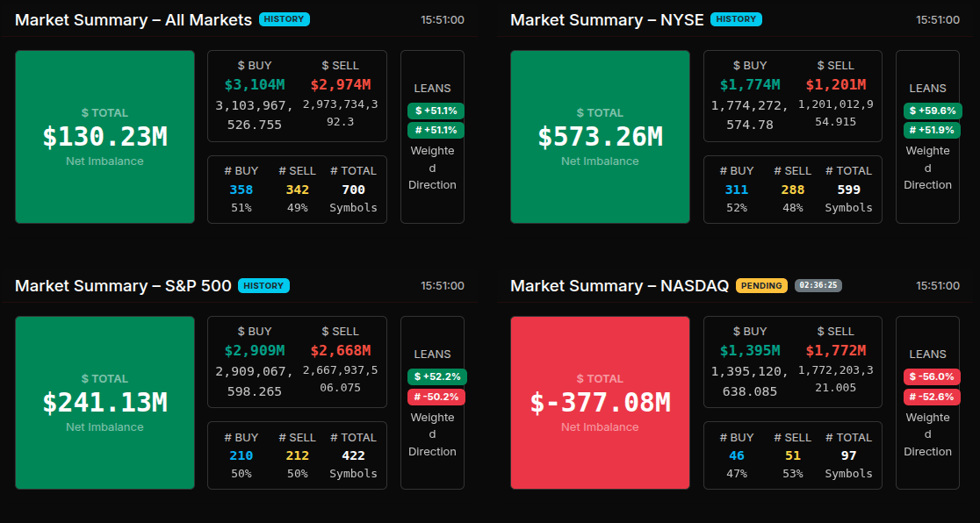Screen dimensions: 980x523
Task: Click the 97 total symbols count
Action: pos(849,456)
